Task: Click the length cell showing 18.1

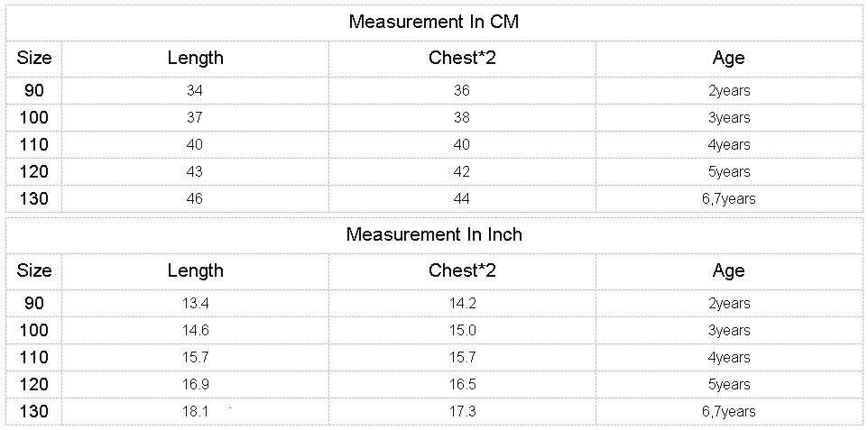Action: (x=195, y=411)
